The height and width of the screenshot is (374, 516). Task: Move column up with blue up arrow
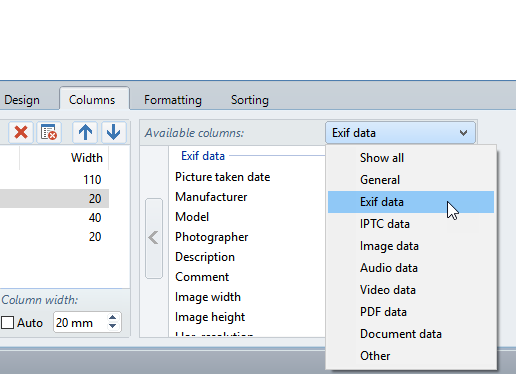tap(85, 132)
